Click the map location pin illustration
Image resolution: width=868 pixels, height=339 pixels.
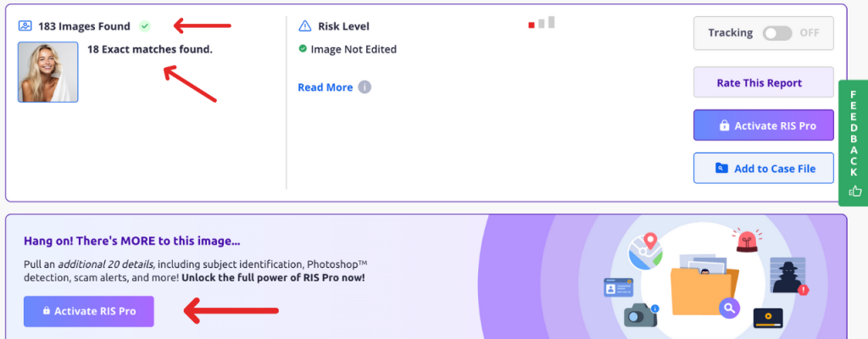645,251
